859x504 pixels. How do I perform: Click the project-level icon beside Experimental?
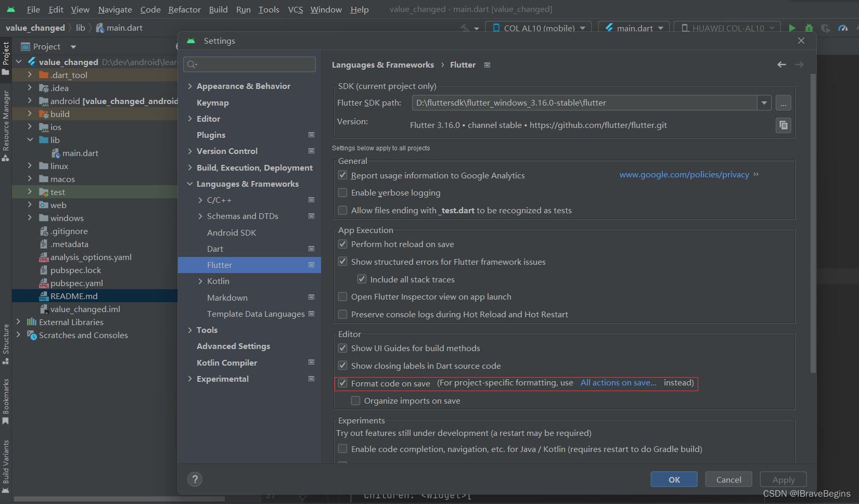pyautogui.click(x=311, y=379)
